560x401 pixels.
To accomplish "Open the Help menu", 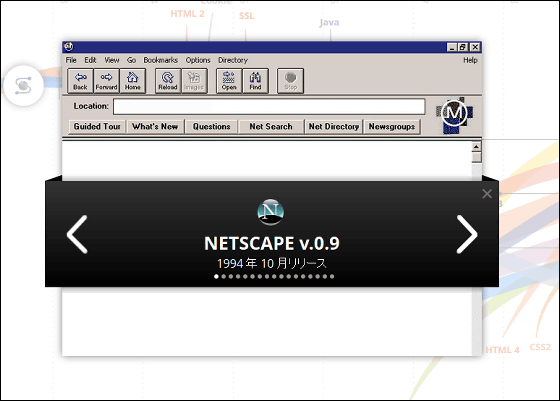I will point(470,60).
